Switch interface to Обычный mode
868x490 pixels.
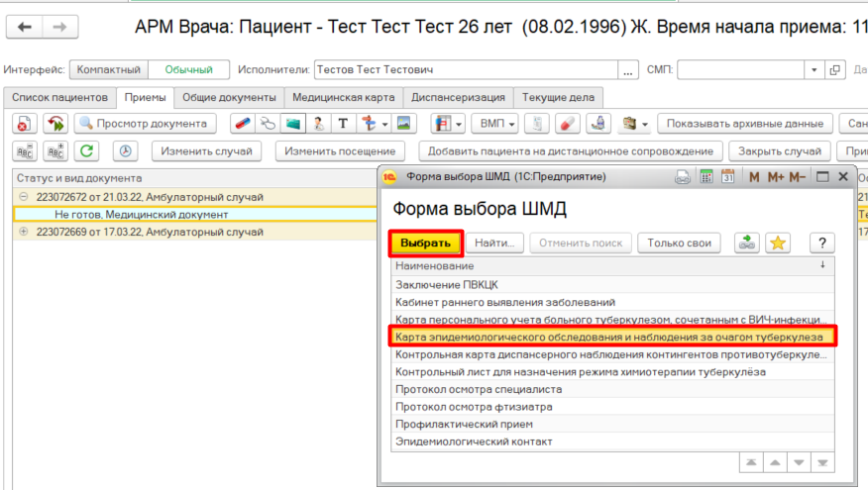tap(188, 70)
